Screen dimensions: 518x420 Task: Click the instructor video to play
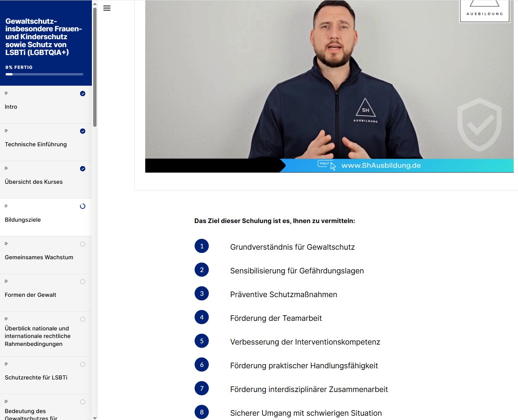tap(329, 86)
